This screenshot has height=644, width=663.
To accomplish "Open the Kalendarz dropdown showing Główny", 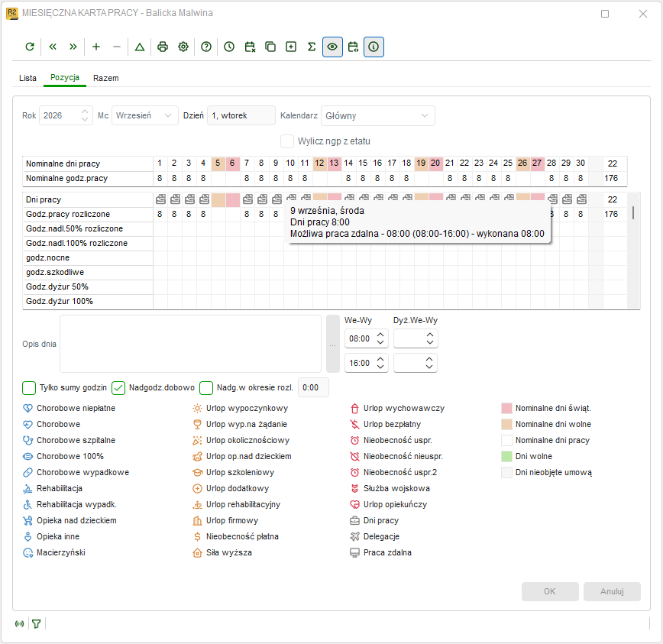I will point(377,116).
